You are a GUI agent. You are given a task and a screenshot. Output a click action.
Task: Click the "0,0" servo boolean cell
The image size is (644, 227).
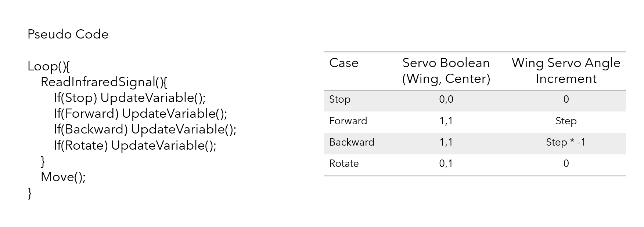click(x=446, y=99)
